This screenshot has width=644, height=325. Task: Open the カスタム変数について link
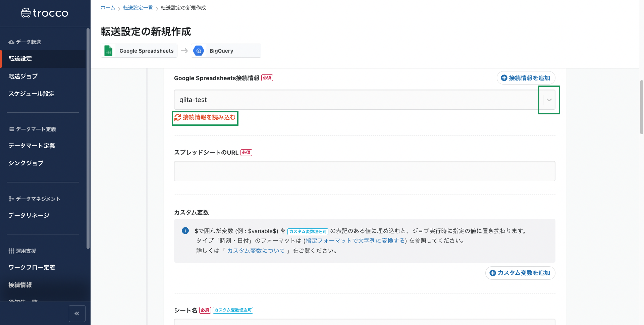point(256,251)
